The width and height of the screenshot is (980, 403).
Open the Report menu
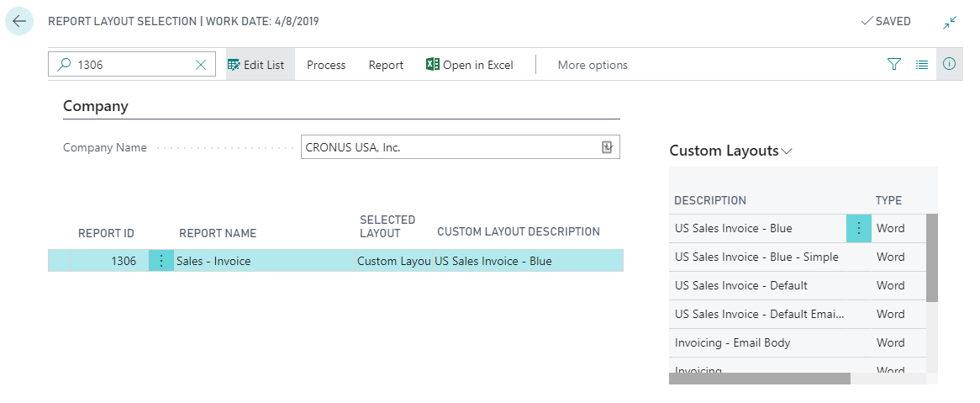pyautogui.click(x=386, y=65)
